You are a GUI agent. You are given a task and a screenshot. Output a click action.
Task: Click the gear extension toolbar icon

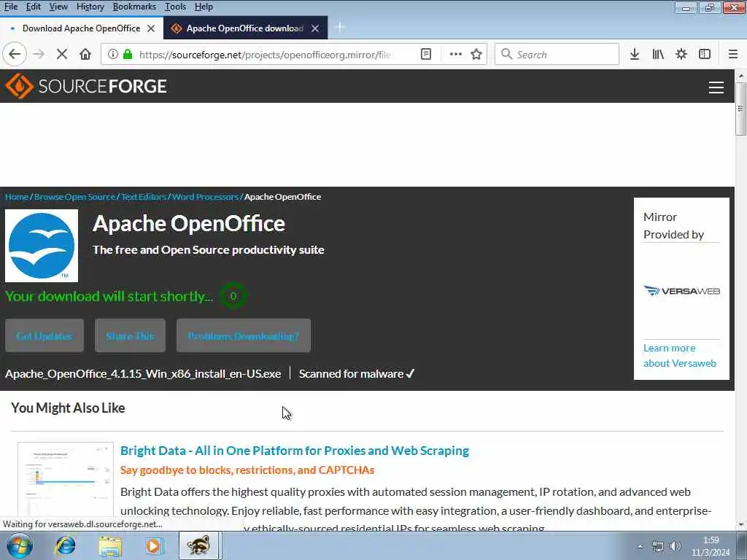coord(681,54)
